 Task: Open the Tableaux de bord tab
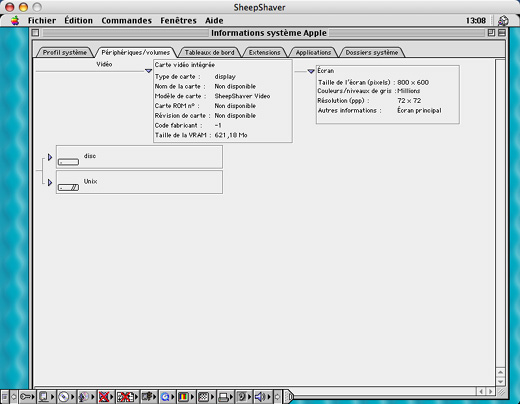click(210, 52)
